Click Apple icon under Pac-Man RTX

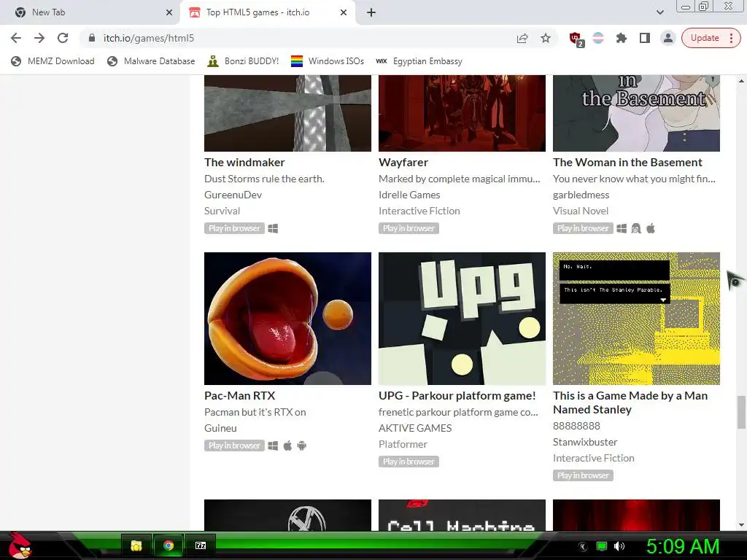[287, 446]
